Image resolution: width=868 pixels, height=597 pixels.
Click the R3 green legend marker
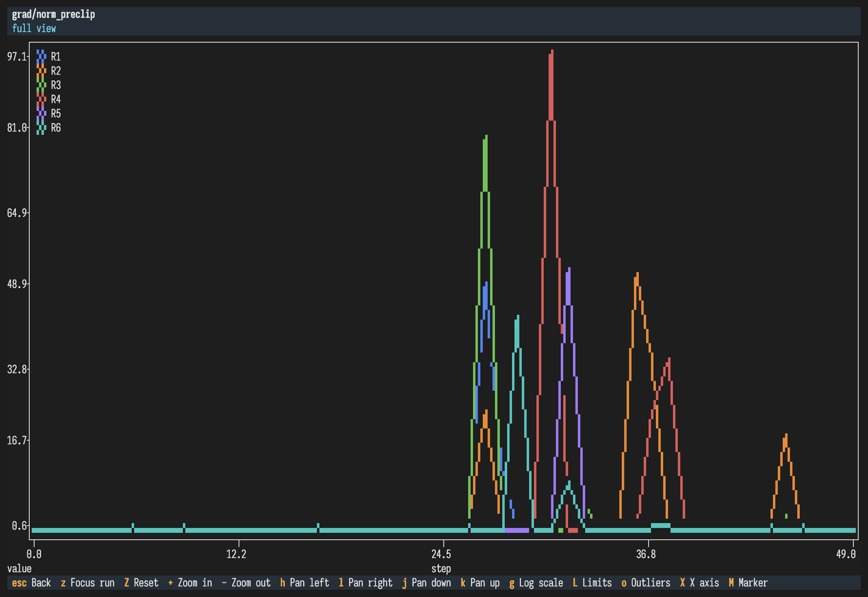tap(41, 85)
